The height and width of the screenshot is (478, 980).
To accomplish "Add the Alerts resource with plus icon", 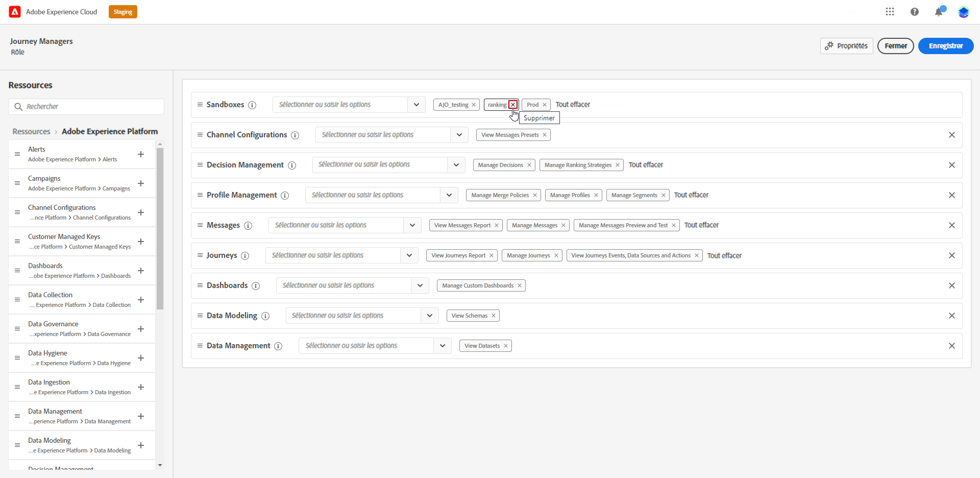I will pyautogui.click(x=141, y=154).
